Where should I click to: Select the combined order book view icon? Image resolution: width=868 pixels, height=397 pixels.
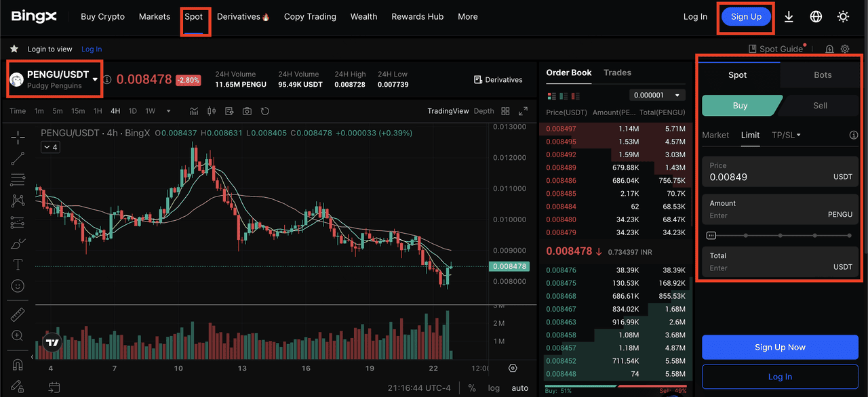point(551,96)
